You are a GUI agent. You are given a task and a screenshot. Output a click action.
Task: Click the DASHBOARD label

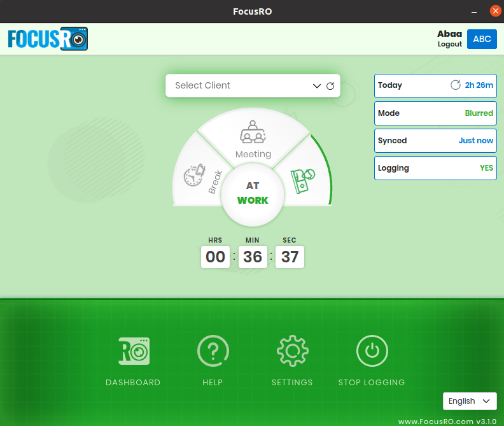pos(133,382)
